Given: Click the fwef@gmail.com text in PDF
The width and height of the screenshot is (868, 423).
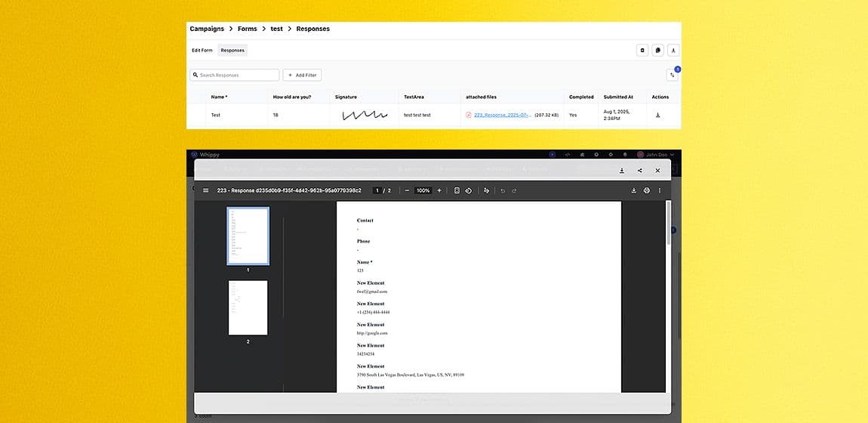Looking at the screenshot, I should pyautogui.click(x=372, y=292).
